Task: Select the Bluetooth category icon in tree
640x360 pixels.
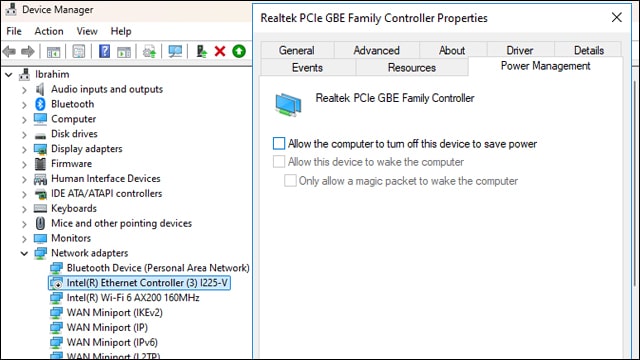Action: pyautogui.click(x=40, y=104)
